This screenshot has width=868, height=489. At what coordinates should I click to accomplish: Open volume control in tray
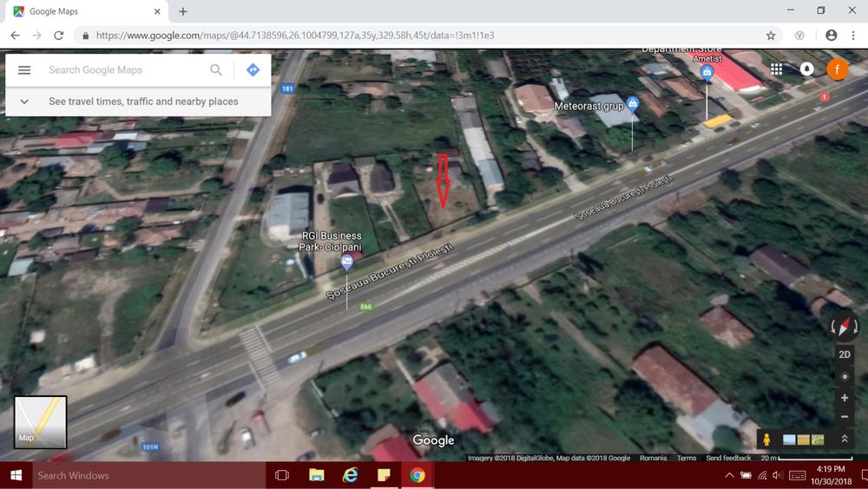(778, 475)
